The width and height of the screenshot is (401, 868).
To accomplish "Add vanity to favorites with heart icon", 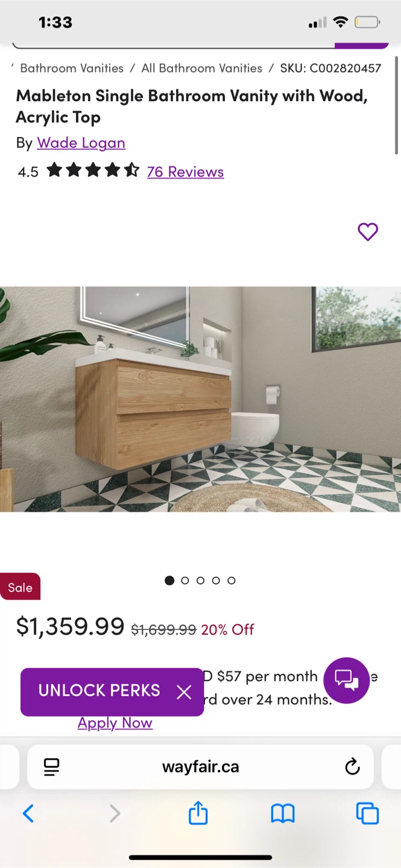I will point(368,231).
